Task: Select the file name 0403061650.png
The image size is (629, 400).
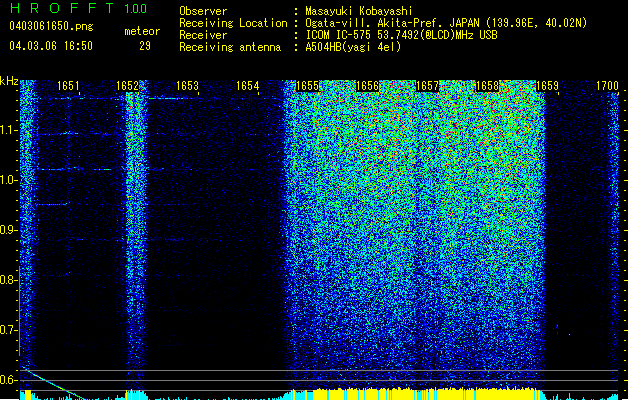Action: coord(51,26)
